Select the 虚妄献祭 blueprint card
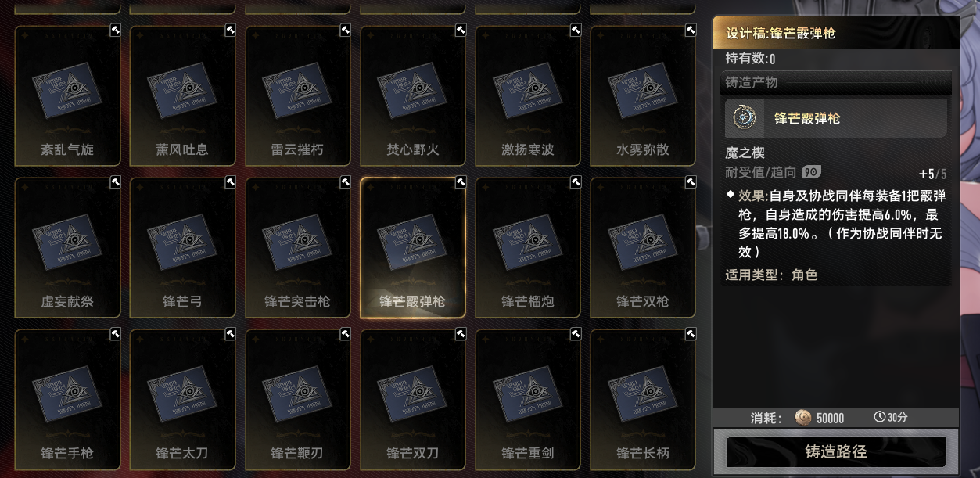The height and width of the screenshot is (478, 980). 67,248
